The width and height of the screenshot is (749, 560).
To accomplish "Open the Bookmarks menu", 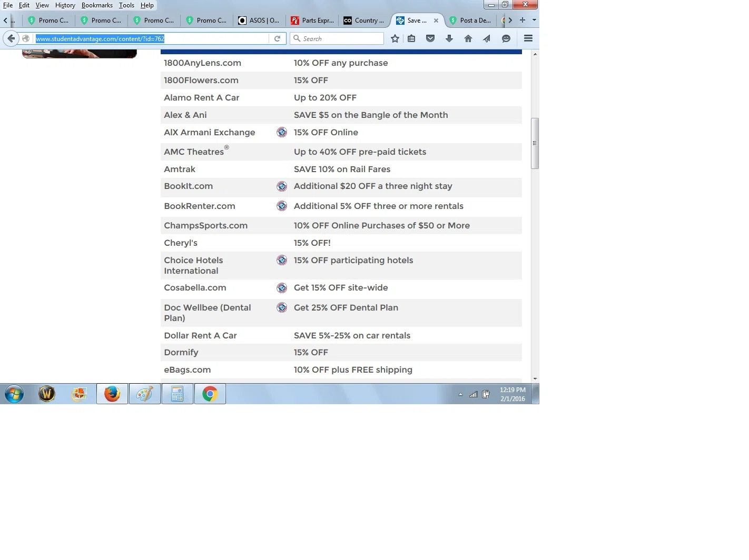I will (x=97, y=5).
